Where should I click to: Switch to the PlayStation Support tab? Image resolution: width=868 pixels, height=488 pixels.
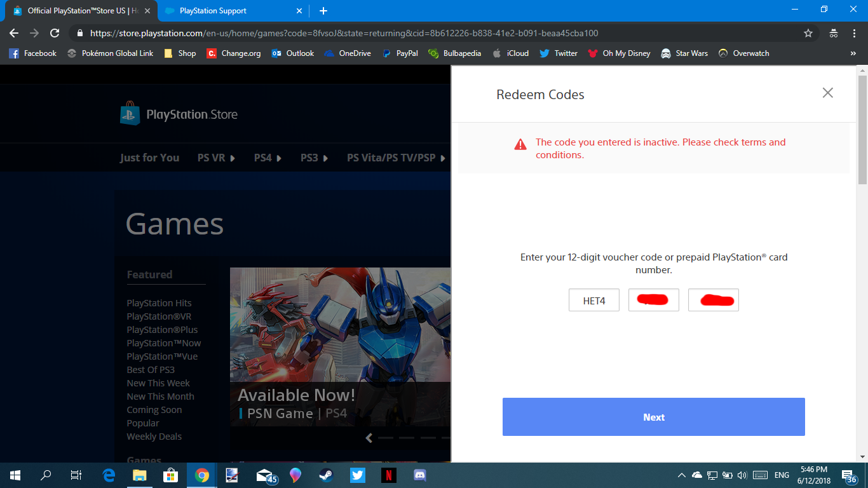[213, 11]
